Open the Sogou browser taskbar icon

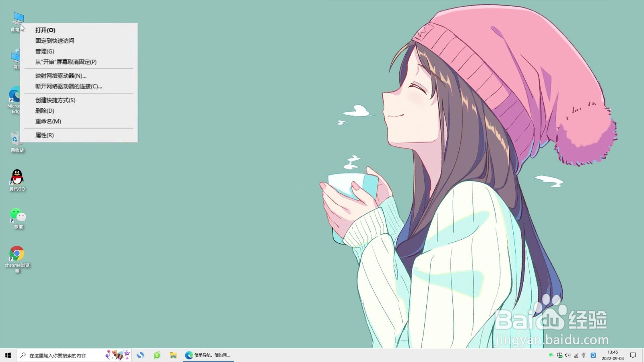pyautogui.click(x=140, y=355)
